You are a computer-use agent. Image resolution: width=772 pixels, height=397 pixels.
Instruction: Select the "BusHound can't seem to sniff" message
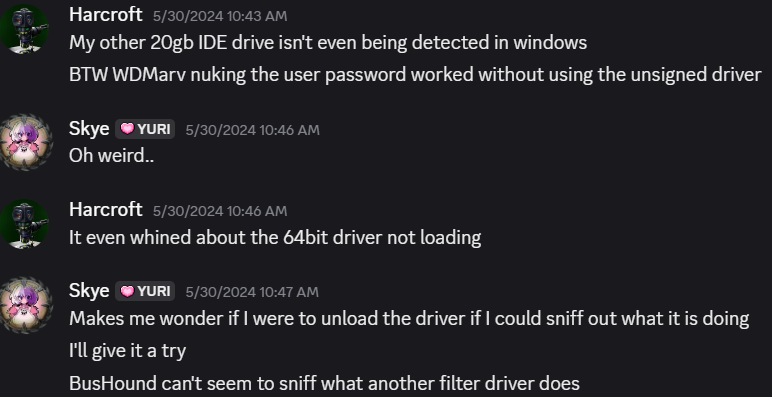point(324,383)
